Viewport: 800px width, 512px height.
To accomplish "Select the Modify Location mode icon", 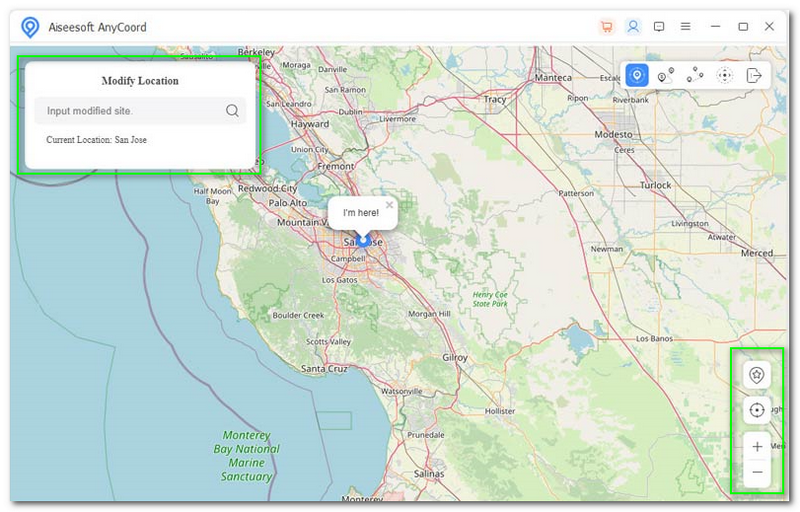I will coord(637,75).
